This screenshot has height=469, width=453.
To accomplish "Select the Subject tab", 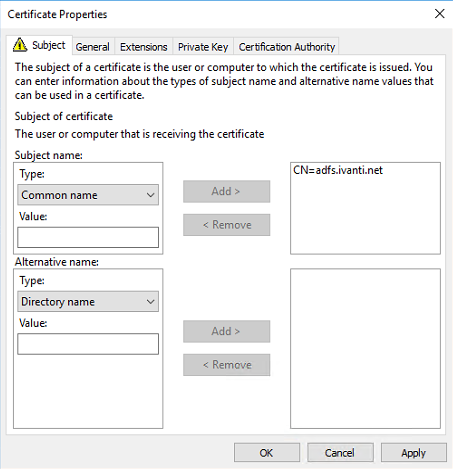I will pos(39,45).
